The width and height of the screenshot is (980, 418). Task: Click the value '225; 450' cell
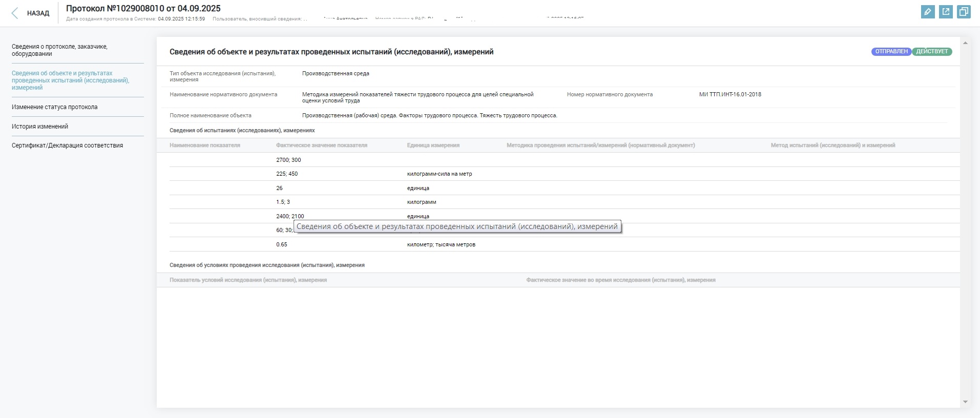pyautogui.click(x=287, y=174)
